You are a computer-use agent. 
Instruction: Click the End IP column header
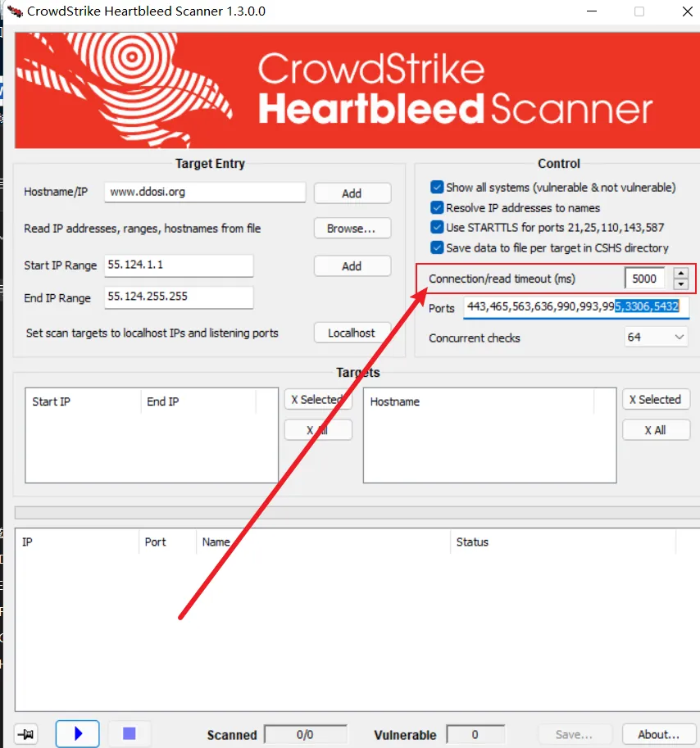tap(198, 401)
